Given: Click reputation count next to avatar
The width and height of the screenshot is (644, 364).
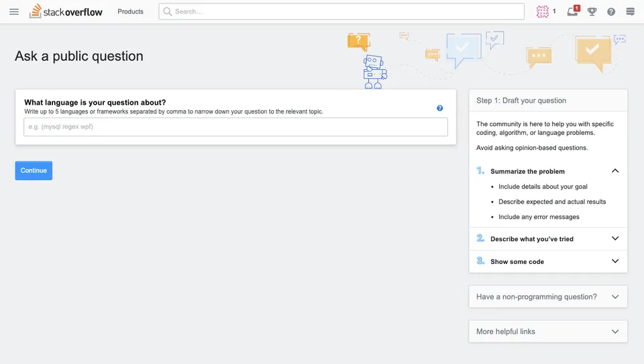Looking at the screenshot, I should click(x=554, y=11).
